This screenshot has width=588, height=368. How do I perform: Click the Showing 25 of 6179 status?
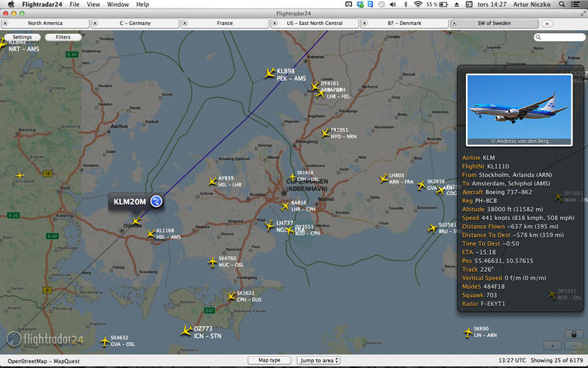coord(556,360)
